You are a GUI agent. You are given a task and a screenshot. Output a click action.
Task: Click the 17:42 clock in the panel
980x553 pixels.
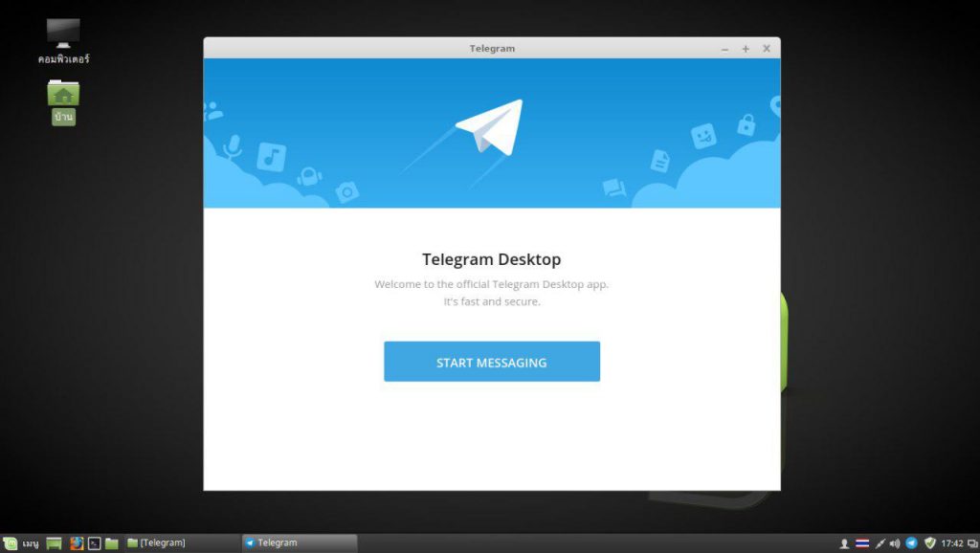point(952,543)
